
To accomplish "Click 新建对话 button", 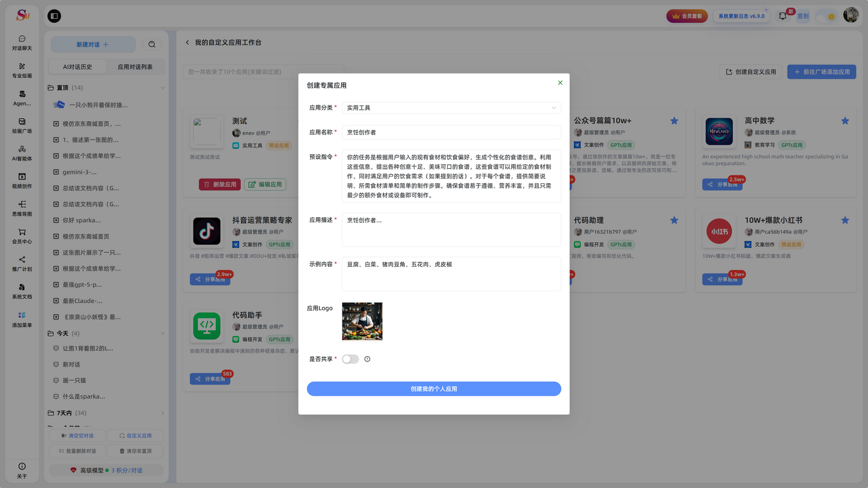I will 93,45.
